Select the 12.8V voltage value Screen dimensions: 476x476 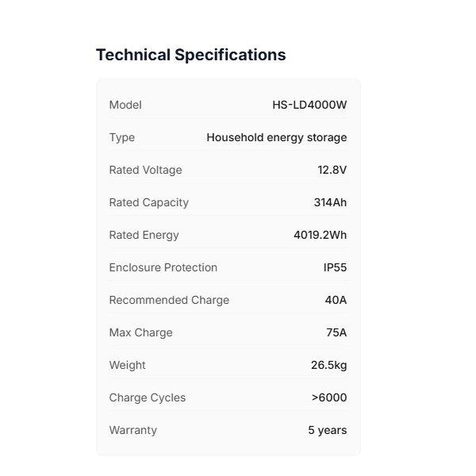[332, 170]
